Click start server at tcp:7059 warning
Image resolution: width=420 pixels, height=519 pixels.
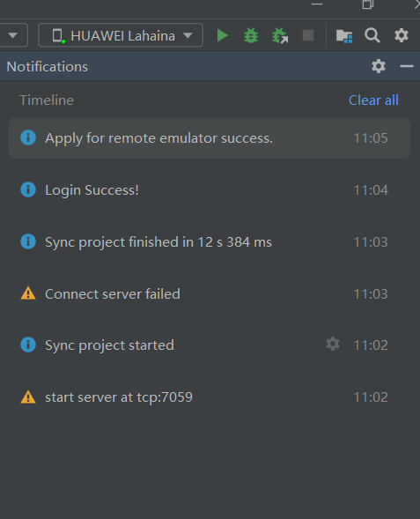(x=209, y=397)
